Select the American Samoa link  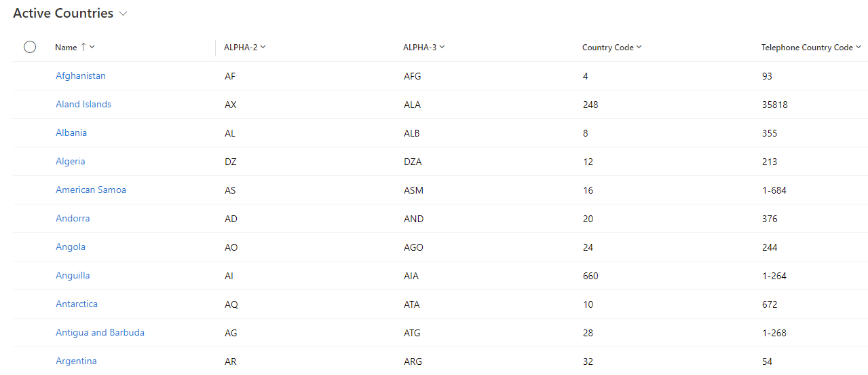(x=91, y=190)
